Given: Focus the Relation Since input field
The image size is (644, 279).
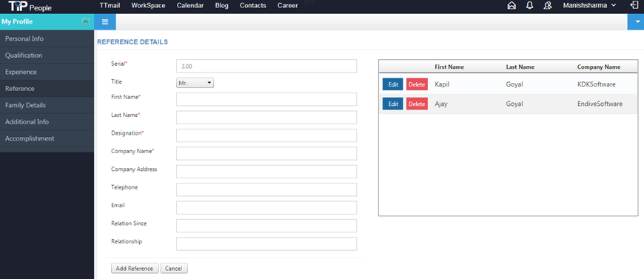Looking at the screenshot, I should [266, 226].
